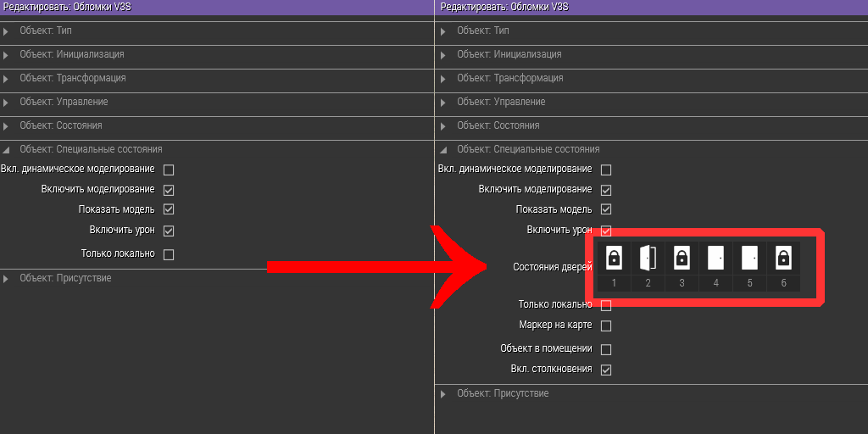This screenshot has height=434, width=868.
Task: Enable 'Вкл. динамическое моделирование' in left panel
Action: point(169,170)
